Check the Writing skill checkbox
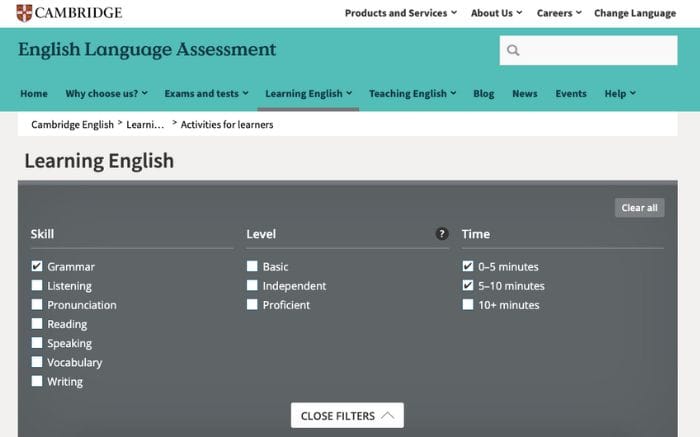 [x=37, y=381]
